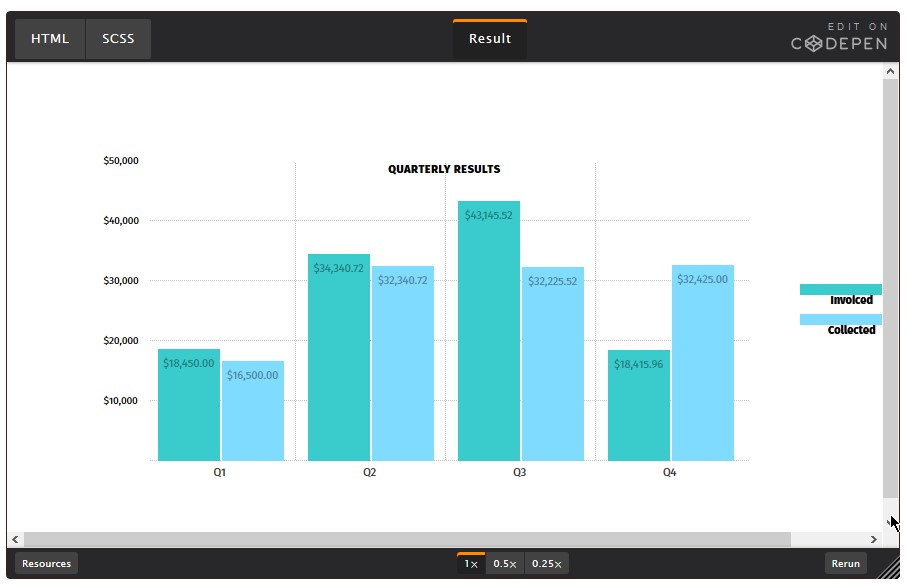Click the Invoiced legend color swatch

pos(840,289)
